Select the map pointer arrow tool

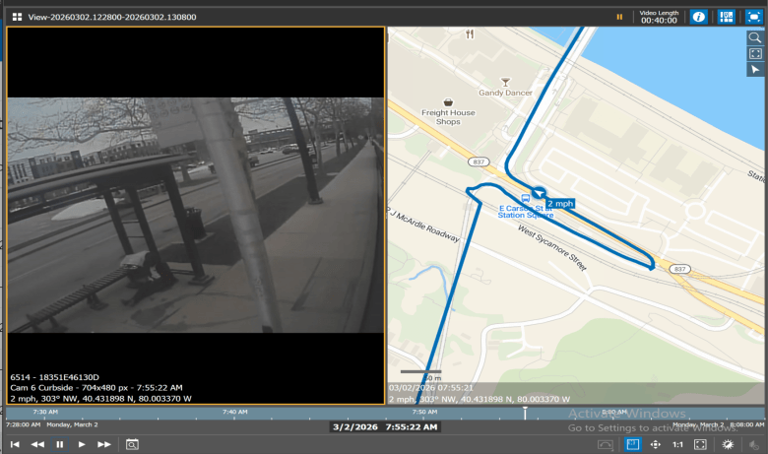755,70
